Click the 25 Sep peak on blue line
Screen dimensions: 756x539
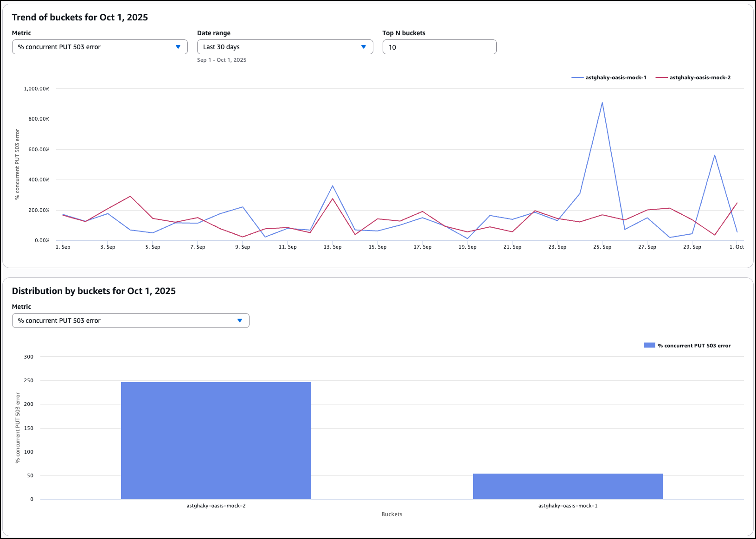click(x=602, y=103)
